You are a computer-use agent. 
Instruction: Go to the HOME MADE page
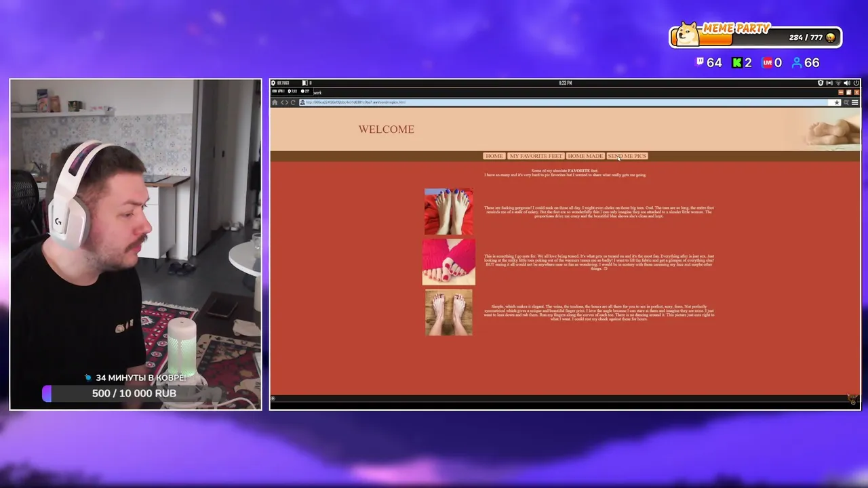click(585, 156)
